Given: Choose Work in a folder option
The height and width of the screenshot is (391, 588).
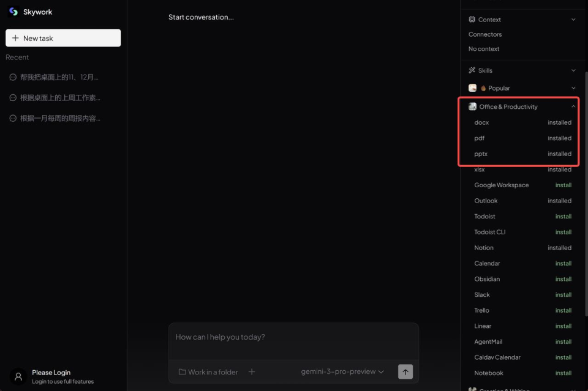Looking at the screenshot, I should 208,372.
